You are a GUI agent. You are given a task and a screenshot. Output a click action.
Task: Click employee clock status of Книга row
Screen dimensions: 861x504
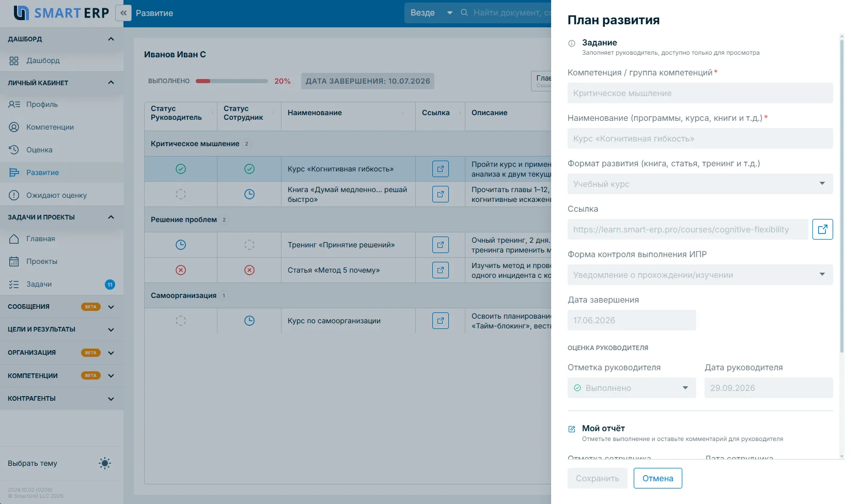249,194
